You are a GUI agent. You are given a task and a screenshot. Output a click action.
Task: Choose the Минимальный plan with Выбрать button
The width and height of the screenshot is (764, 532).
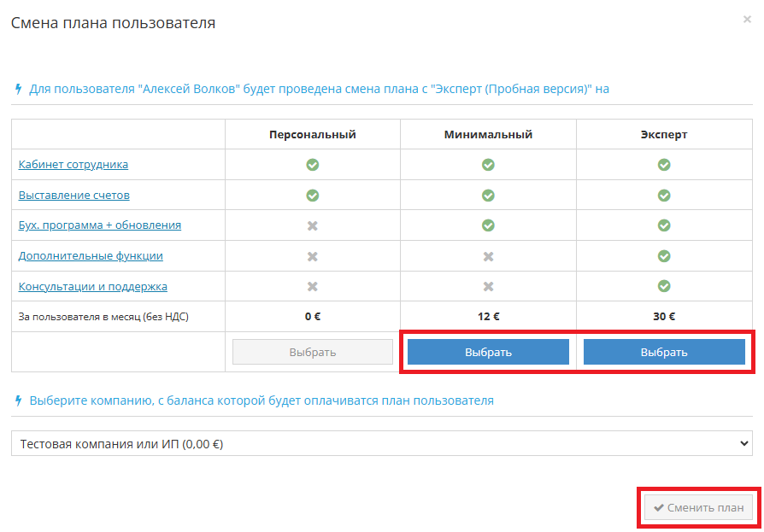tap(488, 352)
